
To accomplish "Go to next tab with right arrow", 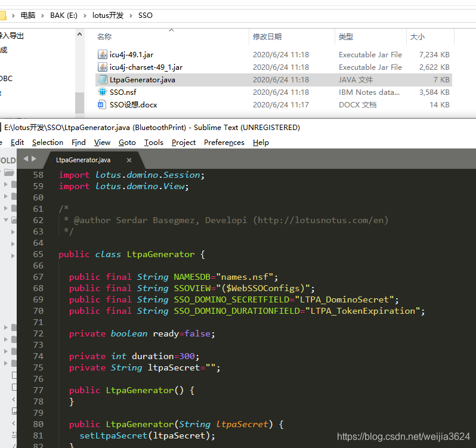I will click(x=33, y=159).
